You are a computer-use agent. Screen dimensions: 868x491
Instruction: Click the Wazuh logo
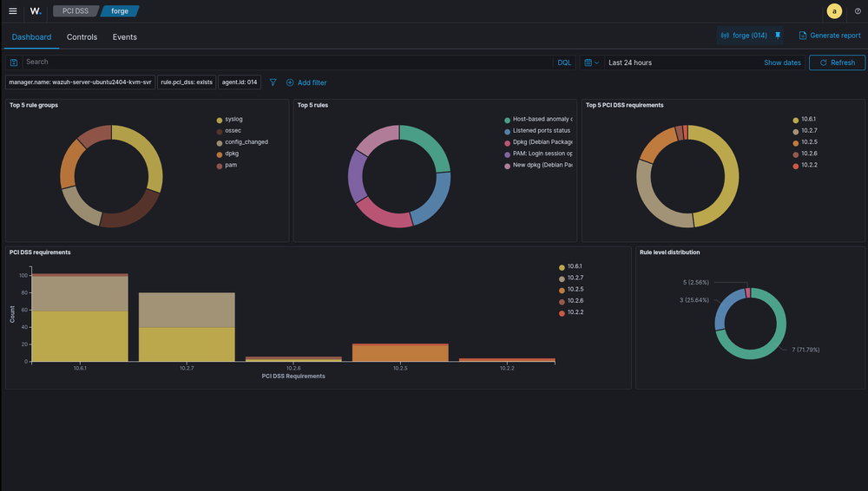tap(36, 11)
